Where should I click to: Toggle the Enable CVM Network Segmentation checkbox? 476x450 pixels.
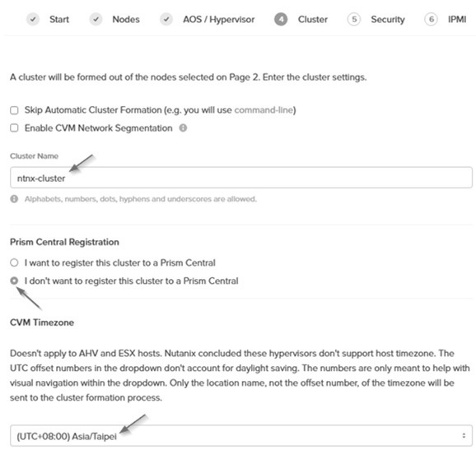point(14,128)
